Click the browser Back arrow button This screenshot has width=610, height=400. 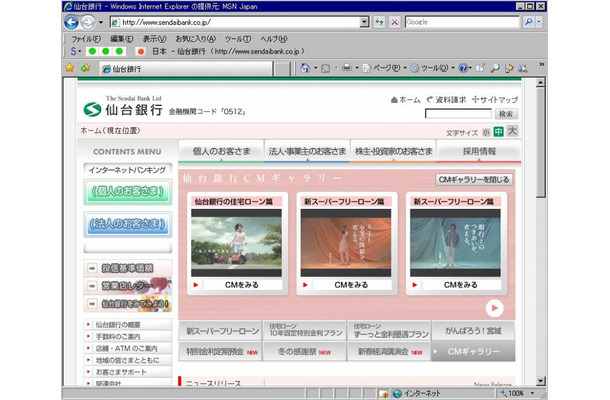(71, 22)
